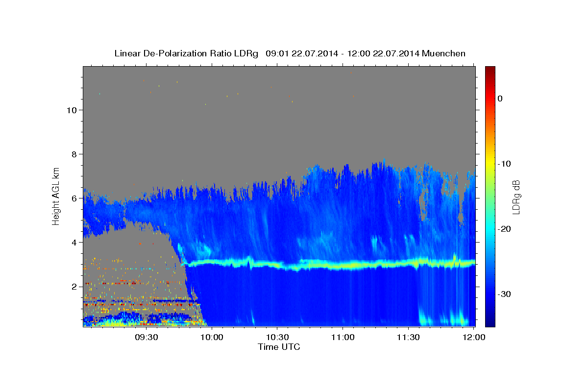This screenshot has width=588, height=392.
Task: Click the 11:00 time tick label
Action: tap(343, 338)
